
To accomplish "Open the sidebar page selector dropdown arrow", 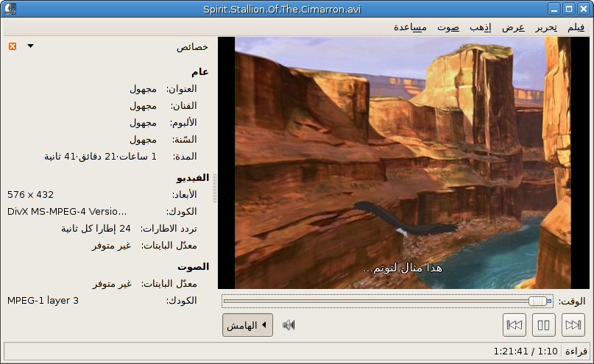I will 30,46.
